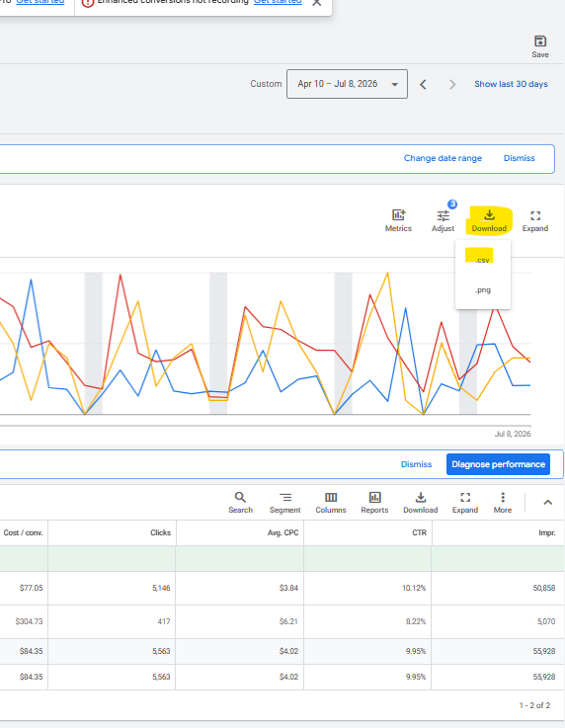The image size is (565, 728).
Task: Sort by Clicks column header
Action: tap(161, 533)
